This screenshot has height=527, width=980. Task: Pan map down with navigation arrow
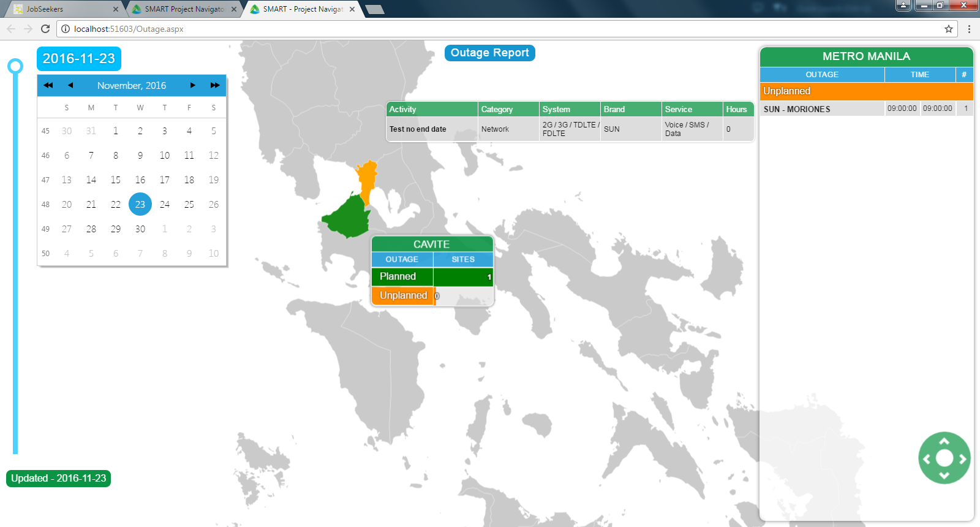tap(944, 475)
